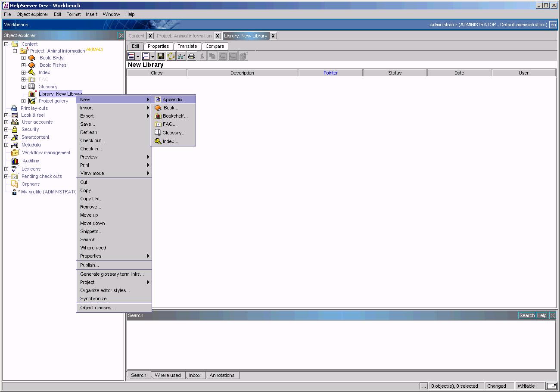The width and height of the screenshot is (560, 392).
Task: Collapse the Content tree node
Action: [6, 44]
